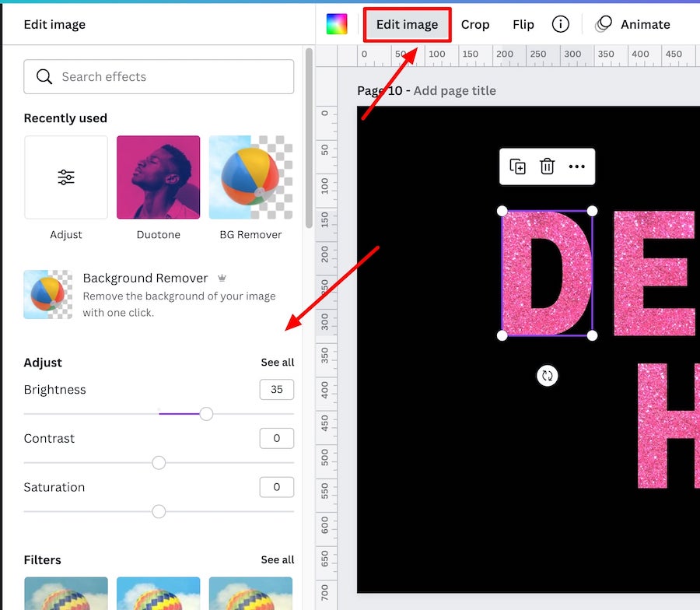Click the rotate handle below letter D
This screenshot has width=700, height=610.
[x=547, y=376]
